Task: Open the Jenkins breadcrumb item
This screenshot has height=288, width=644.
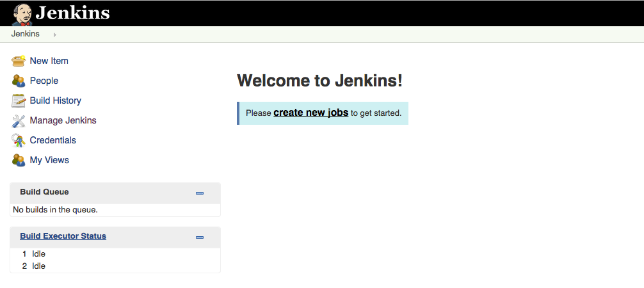Action: click(x=25, y=34)
